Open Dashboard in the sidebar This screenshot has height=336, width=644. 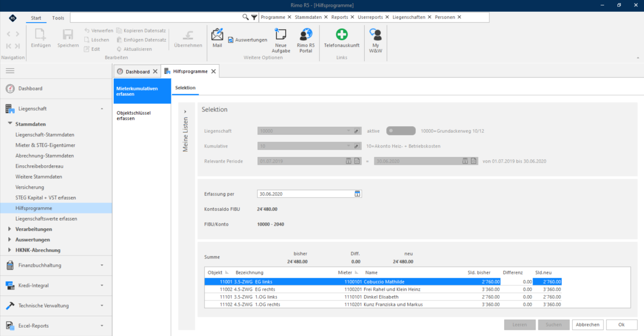pos(56,88)
